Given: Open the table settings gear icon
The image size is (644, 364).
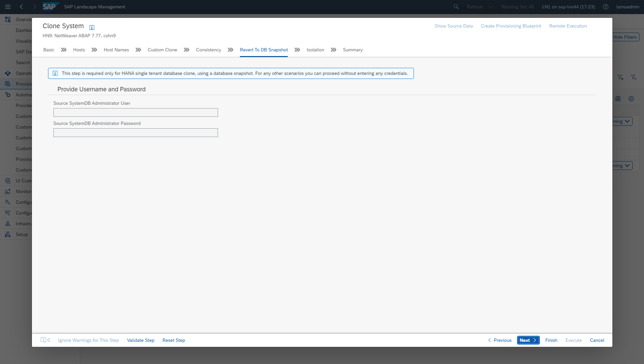Looking at the screenshot, I should (631, 99).
